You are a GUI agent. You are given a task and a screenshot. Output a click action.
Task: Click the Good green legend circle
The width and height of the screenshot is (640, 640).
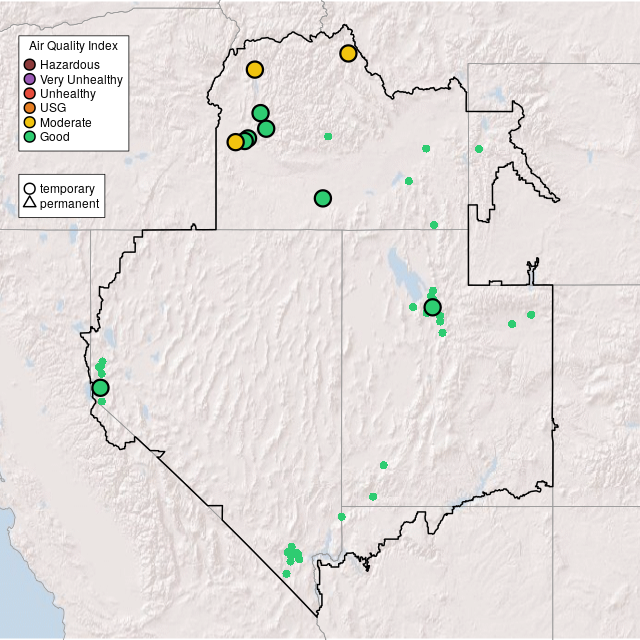pos(30,136)
